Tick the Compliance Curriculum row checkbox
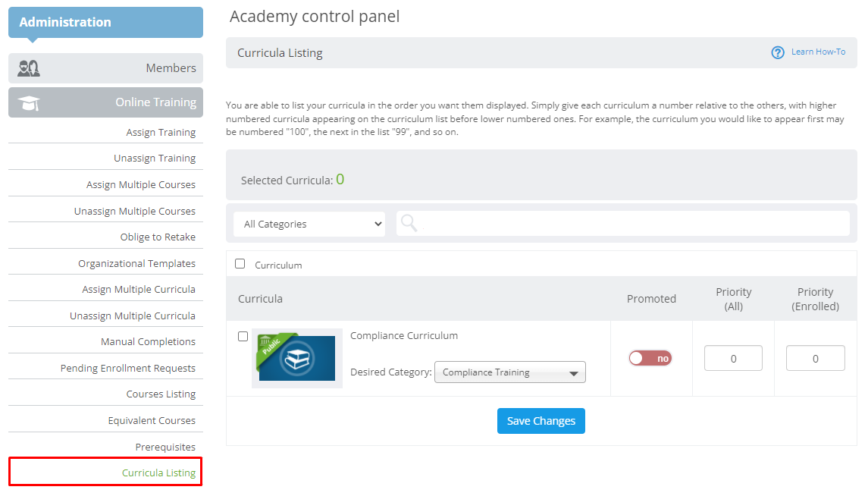This screenshot has width=868, height=493. (243, 336)
